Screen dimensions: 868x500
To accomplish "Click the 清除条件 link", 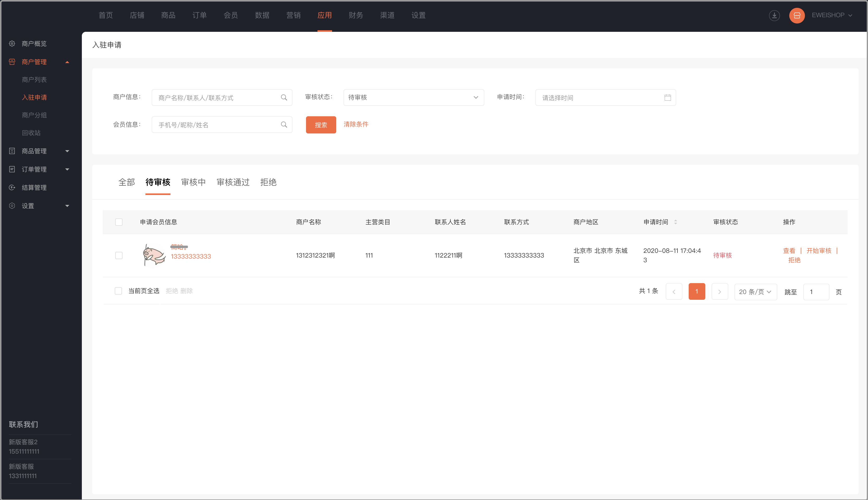I will [x=356, y=124].
